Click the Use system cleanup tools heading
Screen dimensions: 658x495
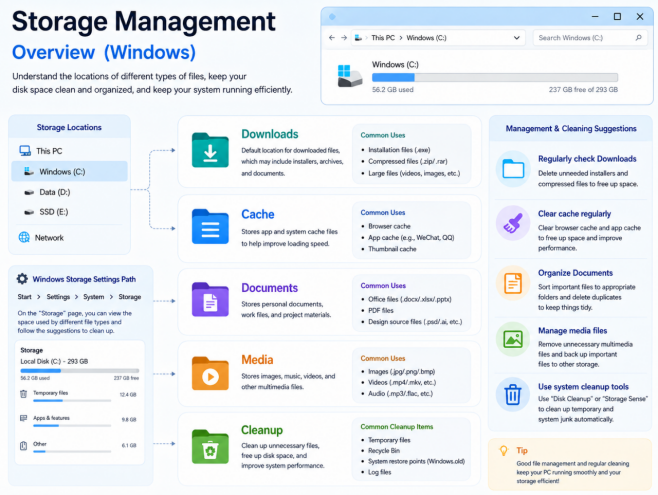coord(583,386)
